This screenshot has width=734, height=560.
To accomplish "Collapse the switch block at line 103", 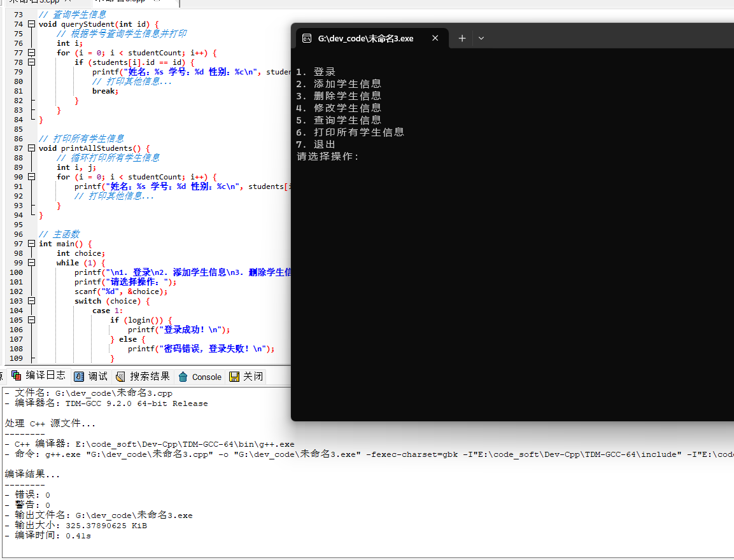I will (31, 301).
